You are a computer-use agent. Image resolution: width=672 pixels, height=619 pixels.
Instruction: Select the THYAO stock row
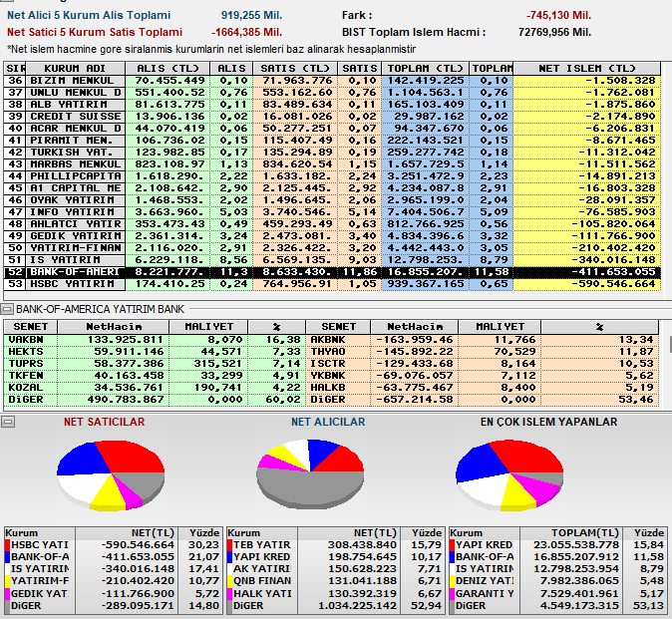pyautogui.click(x=483, y=352)
